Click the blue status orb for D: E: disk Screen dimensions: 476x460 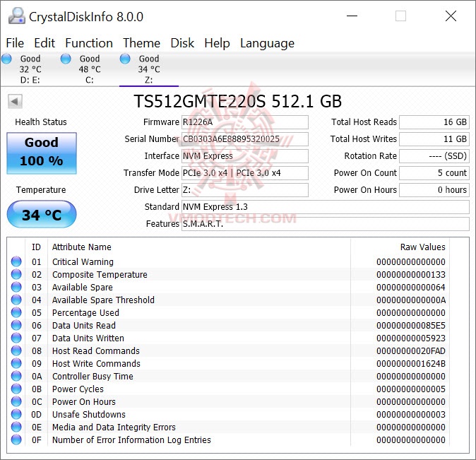6,59
